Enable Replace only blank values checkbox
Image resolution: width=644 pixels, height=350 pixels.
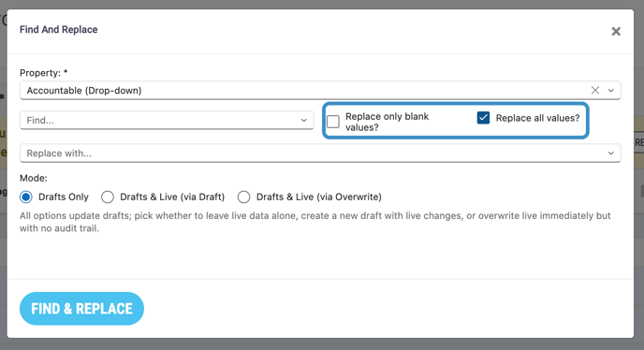[x=333, y=122]
